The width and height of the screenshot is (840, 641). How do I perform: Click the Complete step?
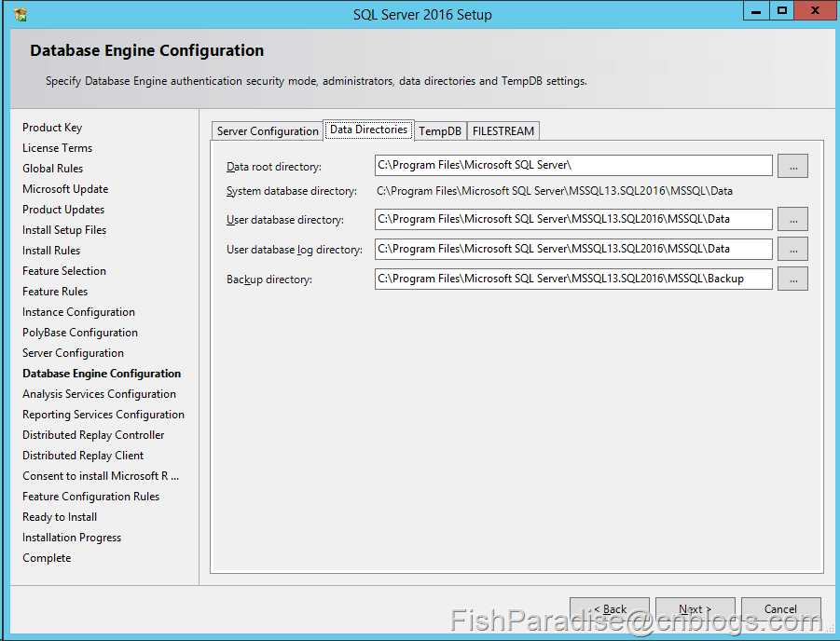[47, 558]
